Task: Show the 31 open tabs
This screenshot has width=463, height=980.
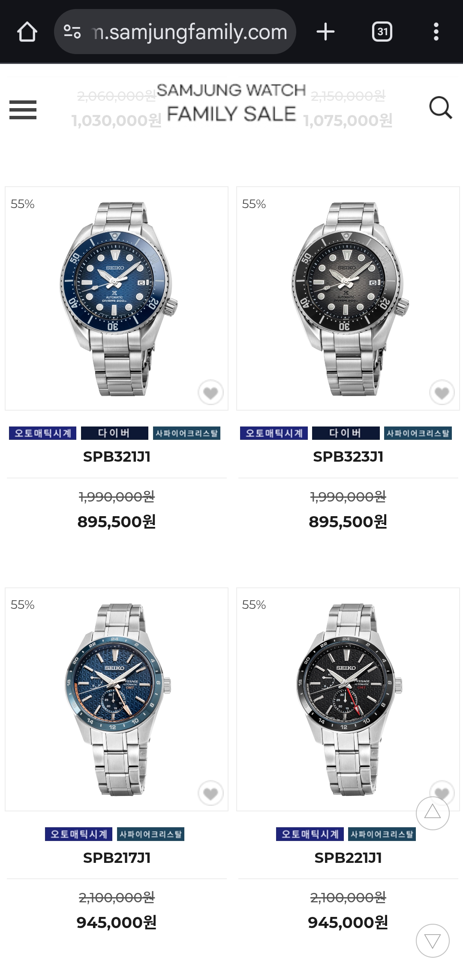Action: [382, 32]
